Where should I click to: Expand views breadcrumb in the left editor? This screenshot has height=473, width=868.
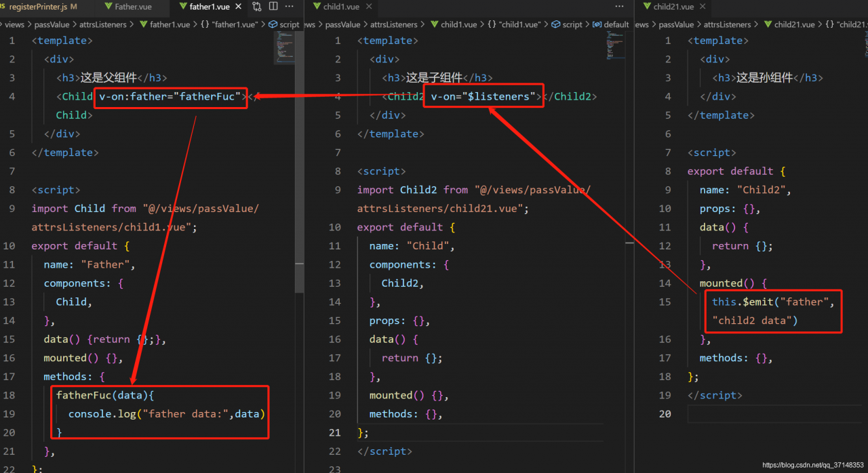pos(14,24)
